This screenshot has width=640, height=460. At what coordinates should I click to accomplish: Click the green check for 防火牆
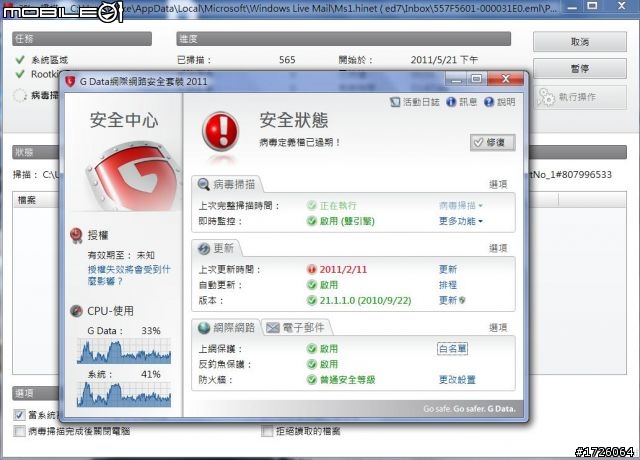312,380
